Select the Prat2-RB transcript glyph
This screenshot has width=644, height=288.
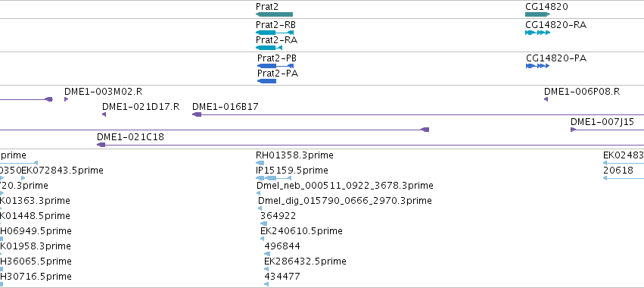point(275,33)
